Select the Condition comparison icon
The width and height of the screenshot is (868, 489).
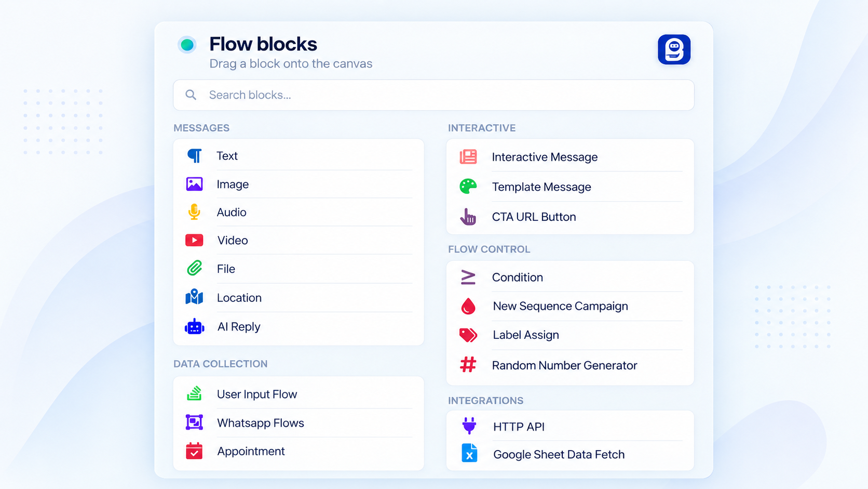tap(468, 277)
